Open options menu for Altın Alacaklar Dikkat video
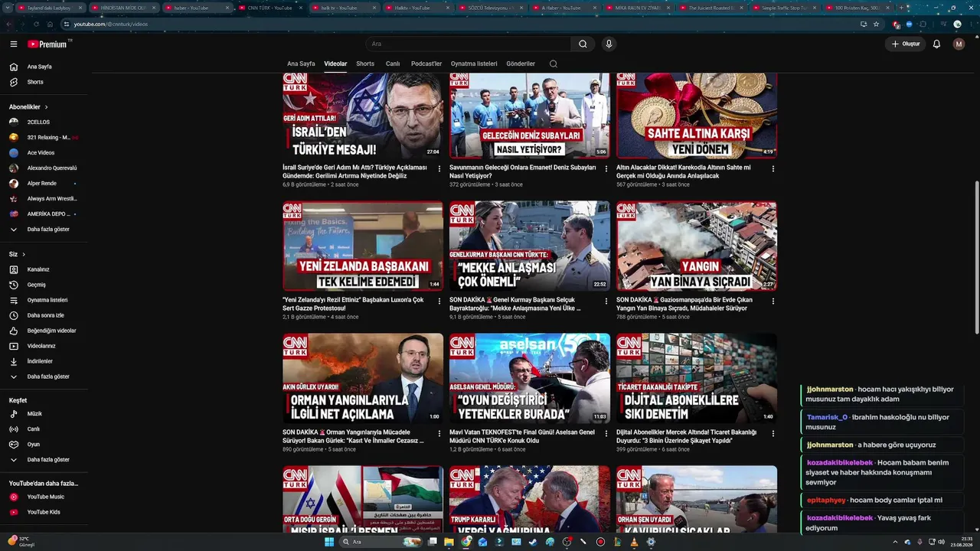 773,168
